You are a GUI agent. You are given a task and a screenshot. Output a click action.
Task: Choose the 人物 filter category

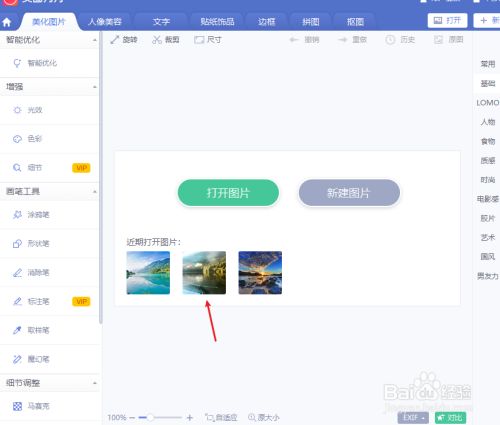click(x=487, y=122)
